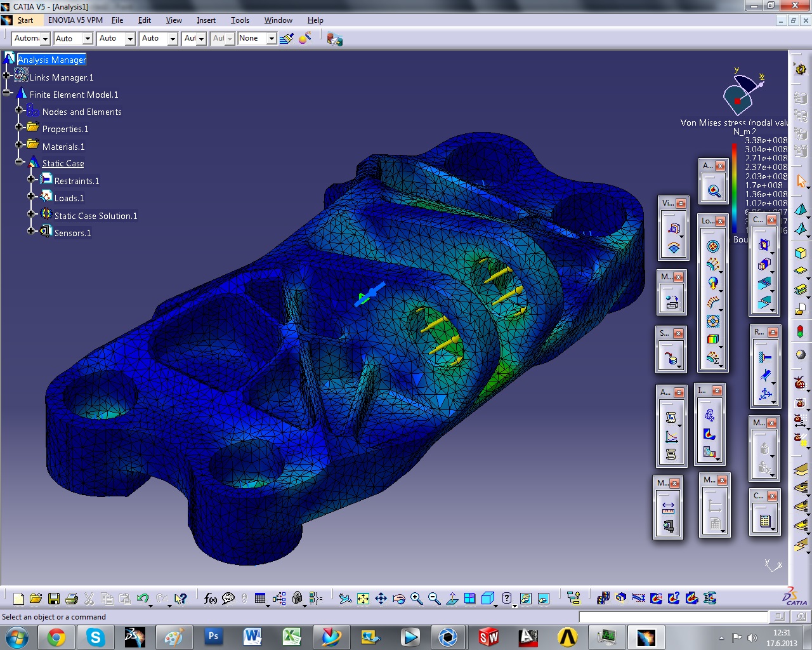
Task: Open the Edit menu
Action: click(145, 20)
